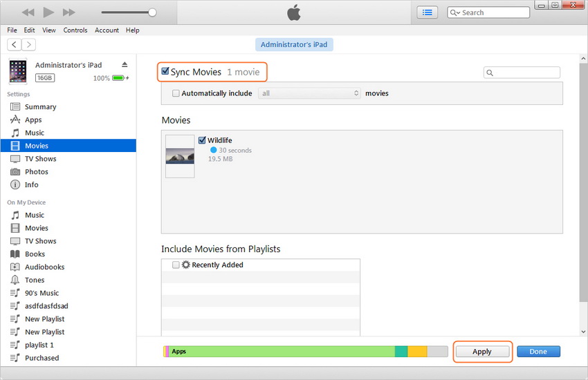This screenshot has height=380, width=588.
Task: Open Tones with the bell icon
Action: (x=35, y=281)
